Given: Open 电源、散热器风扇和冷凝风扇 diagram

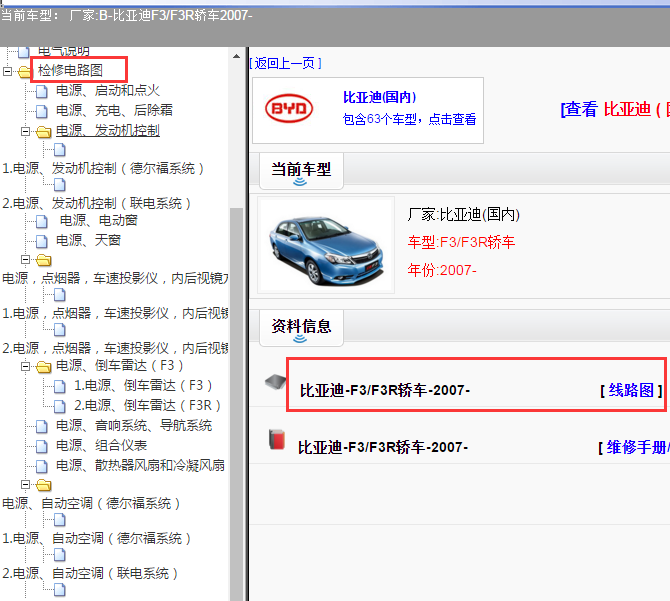Looking at the screenshot, I should [141, 466].
